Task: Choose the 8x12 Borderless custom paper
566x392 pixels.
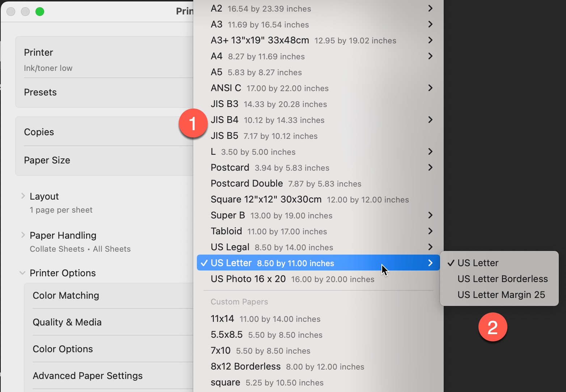Action: [287, 367]
